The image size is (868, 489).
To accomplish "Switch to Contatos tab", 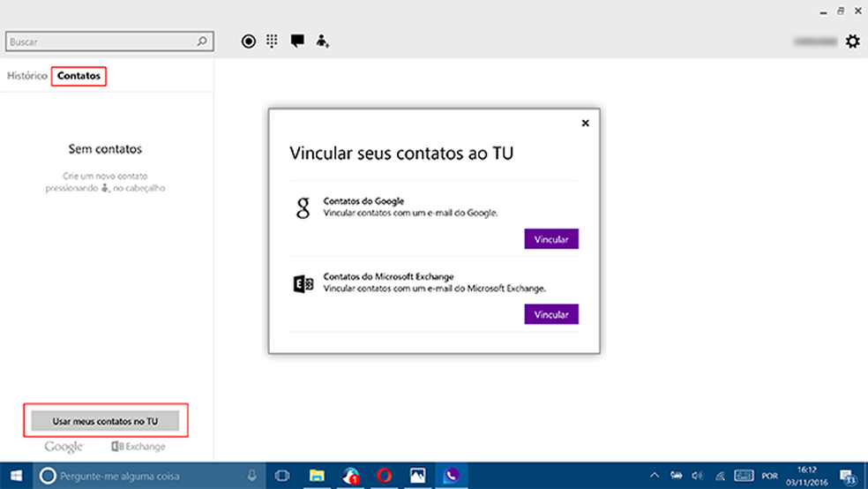I will tap(79, 76).
